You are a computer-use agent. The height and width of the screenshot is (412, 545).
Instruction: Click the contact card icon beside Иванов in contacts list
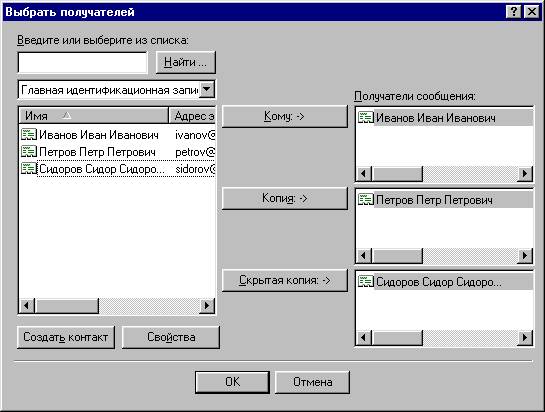coord(29,135)
